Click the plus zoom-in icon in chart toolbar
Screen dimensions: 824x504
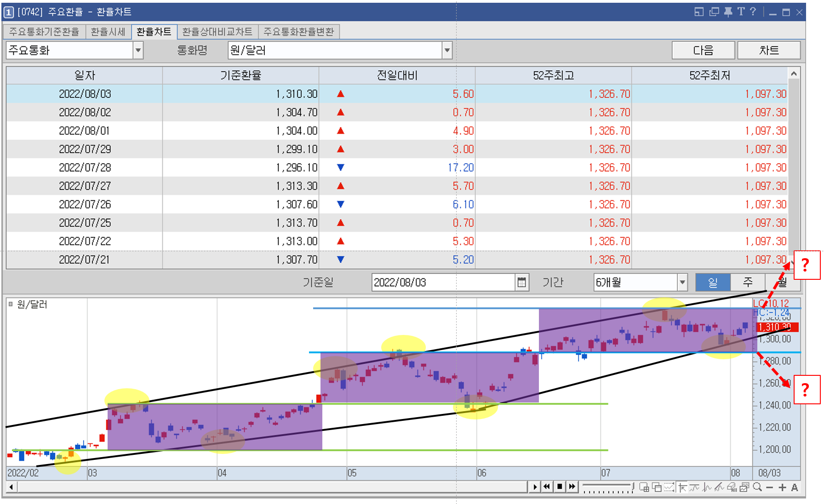coord(782,487)
